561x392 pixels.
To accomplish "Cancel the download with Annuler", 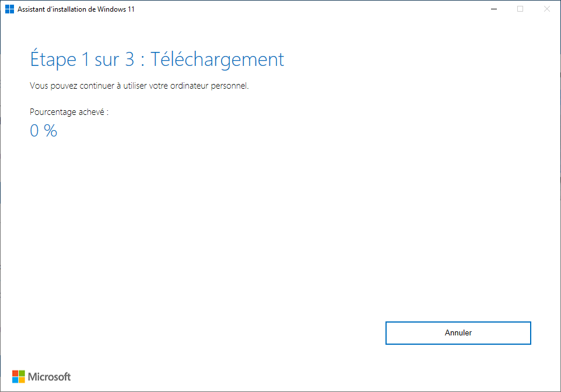I will click(458, 333).
